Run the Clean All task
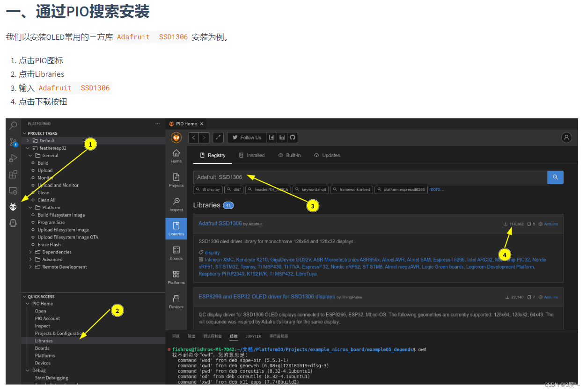The image size is (587, 392). 46,200
